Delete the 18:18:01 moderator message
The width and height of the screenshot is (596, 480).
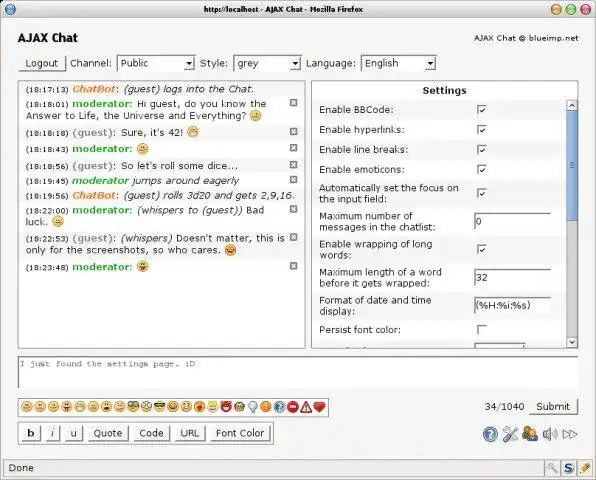(x=293, y=103)
